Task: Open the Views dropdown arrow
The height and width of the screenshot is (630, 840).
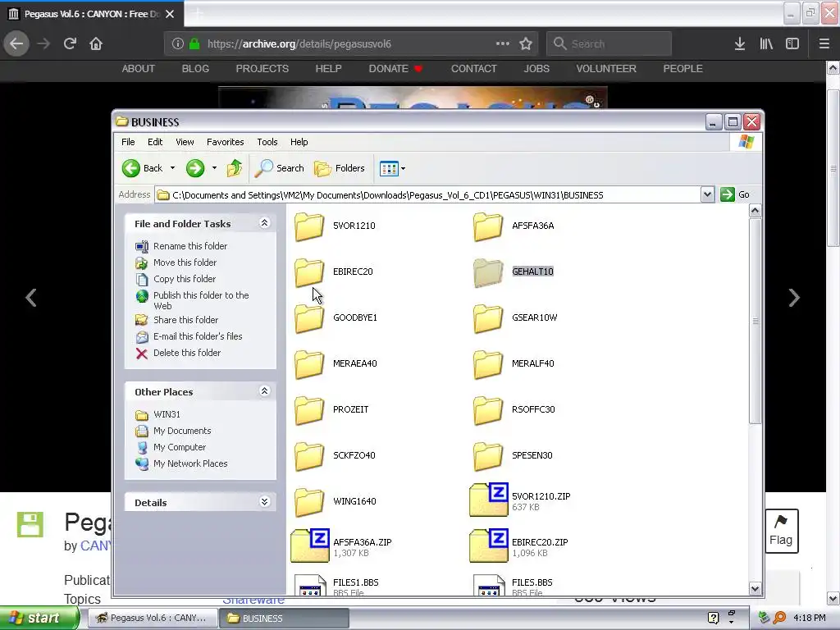Action: (x=404, y=169)
